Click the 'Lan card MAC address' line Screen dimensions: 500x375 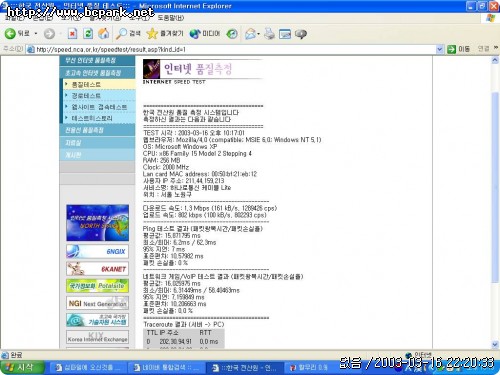coord(200,174)
